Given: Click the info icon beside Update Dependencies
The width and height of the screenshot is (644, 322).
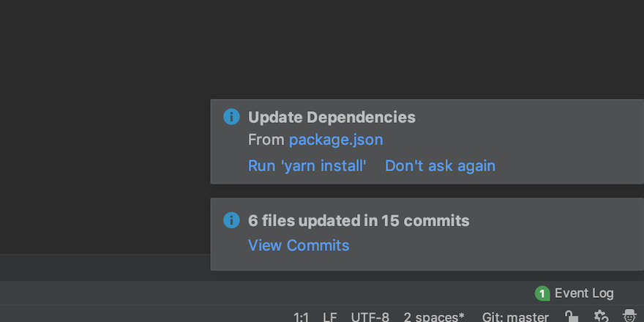Looking at the screenshot, I should (231, 117).
